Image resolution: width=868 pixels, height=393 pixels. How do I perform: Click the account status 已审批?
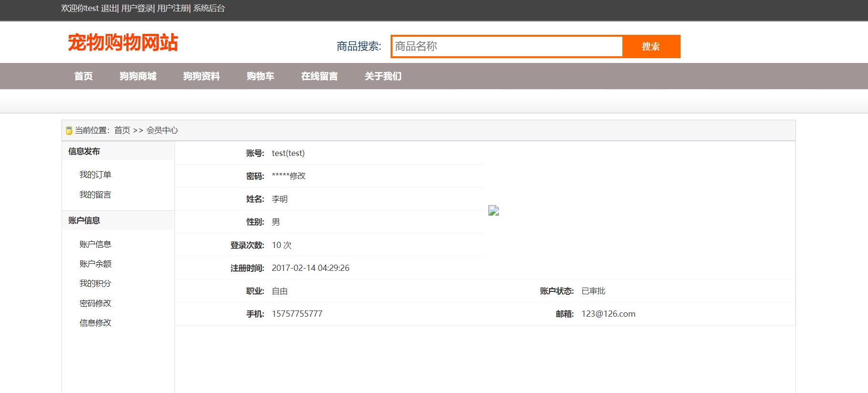coord(593,291)
